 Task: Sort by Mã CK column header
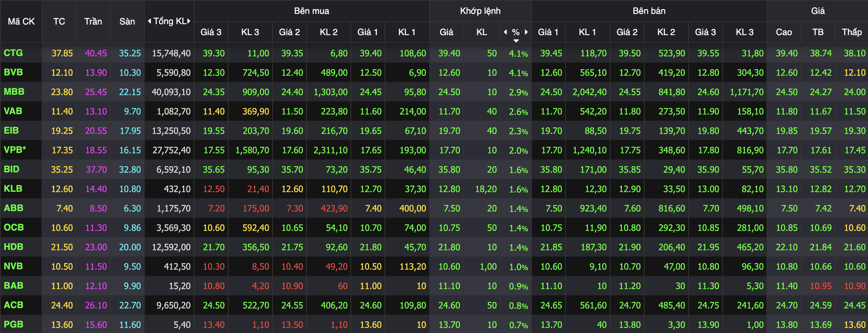(x=21, y=22)
